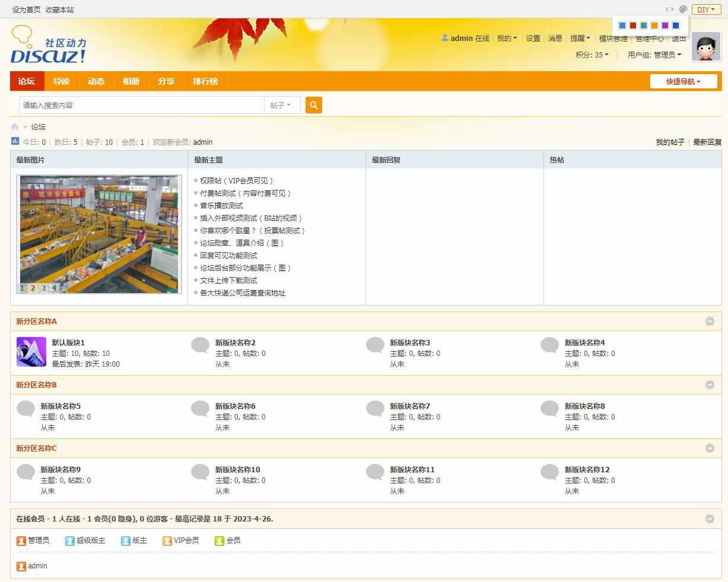This screenshot has width=728, height=582.
Task: Click the 新版块名称11 speech bubble icon
Action: (375, 472)
